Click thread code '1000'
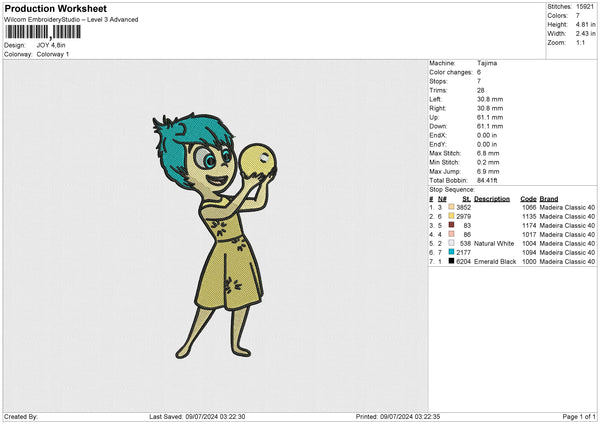The image size is (600, 424). coord(529,261)
